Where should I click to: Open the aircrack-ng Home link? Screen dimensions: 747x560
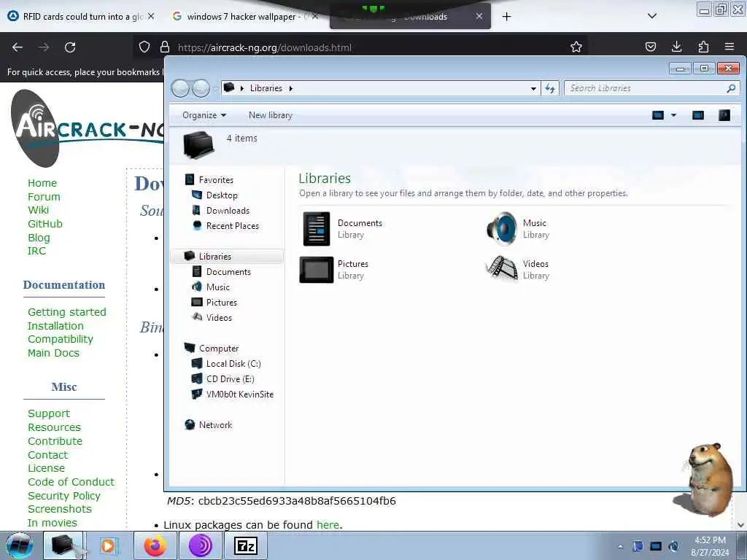[x=42, y=183]
